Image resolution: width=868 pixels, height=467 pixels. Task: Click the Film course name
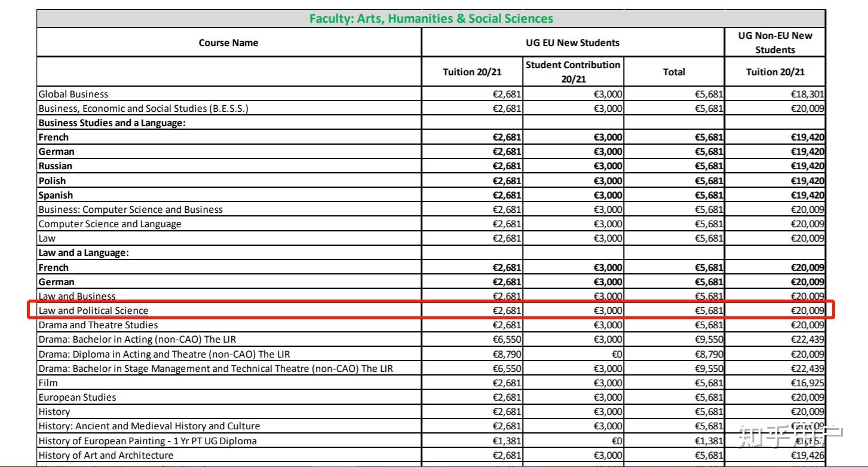tap(48, 383)
